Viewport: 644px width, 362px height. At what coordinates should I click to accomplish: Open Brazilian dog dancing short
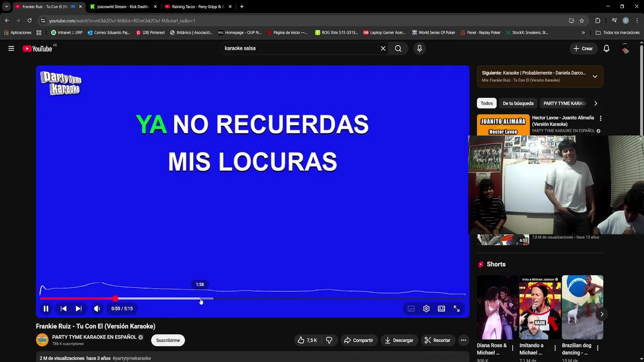(582, 307)
